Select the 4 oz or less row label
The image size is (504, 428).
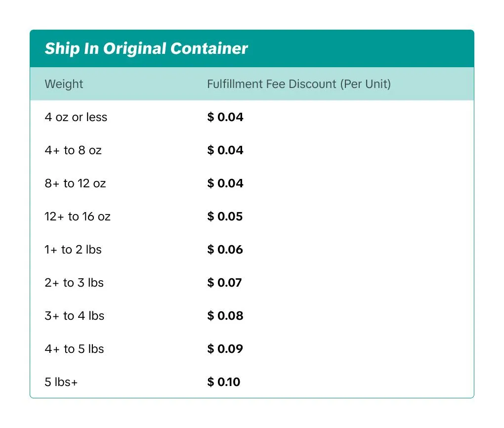click(76, 118)
